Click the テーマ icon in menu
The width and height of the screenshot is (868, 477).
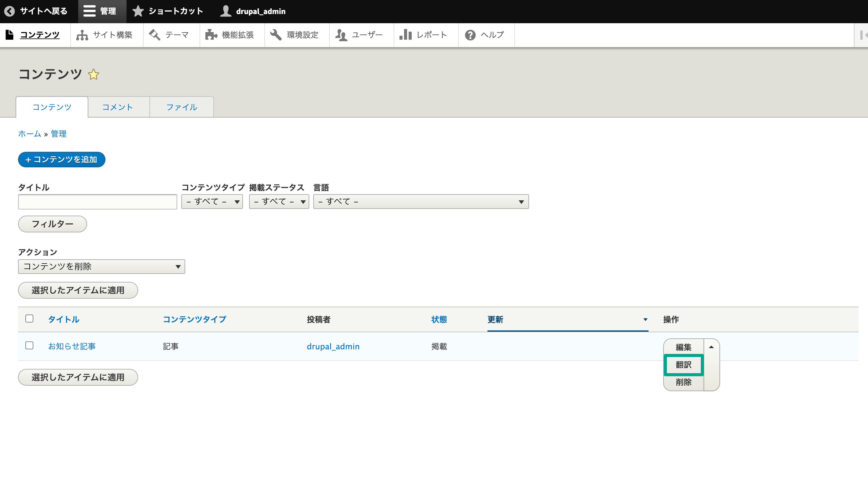point(154,35)
